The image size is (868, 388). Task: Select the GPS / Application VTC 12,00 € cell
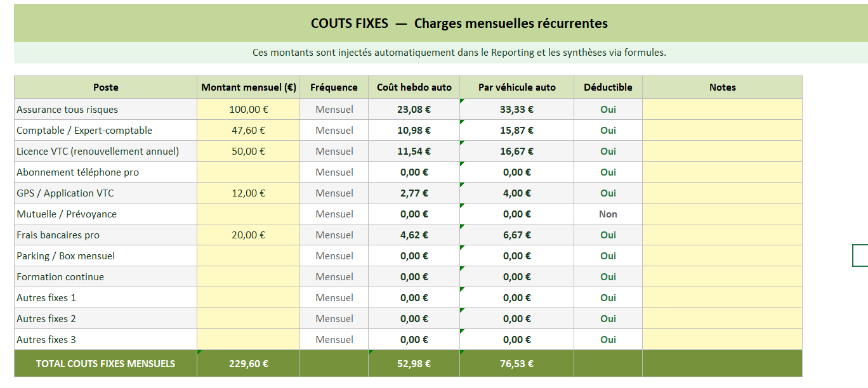249,193
